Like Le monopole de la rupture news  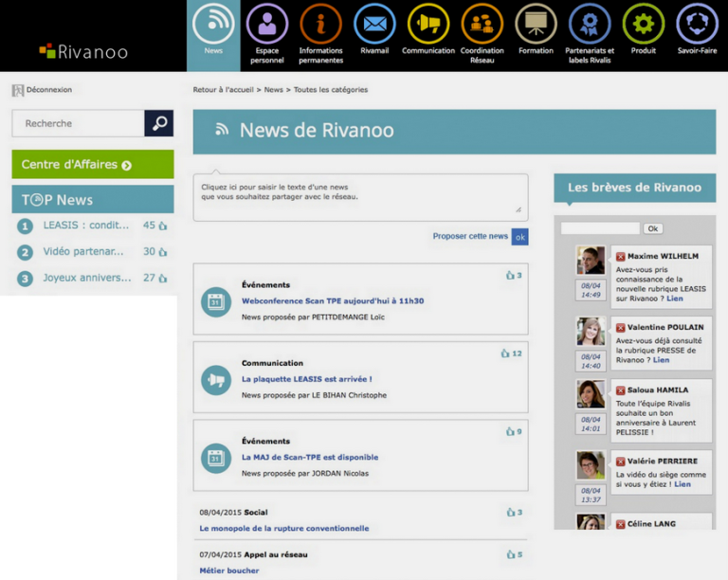click(x=511, y=513)
